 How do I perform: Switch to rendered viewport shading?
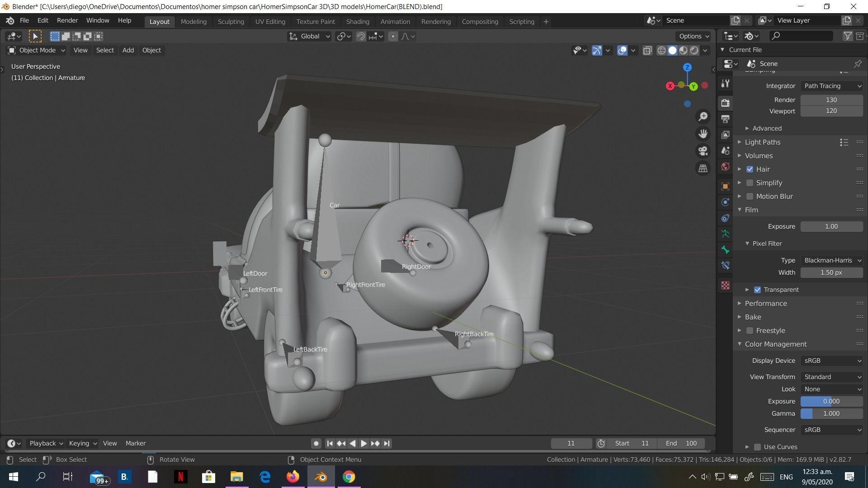[694, 50]
